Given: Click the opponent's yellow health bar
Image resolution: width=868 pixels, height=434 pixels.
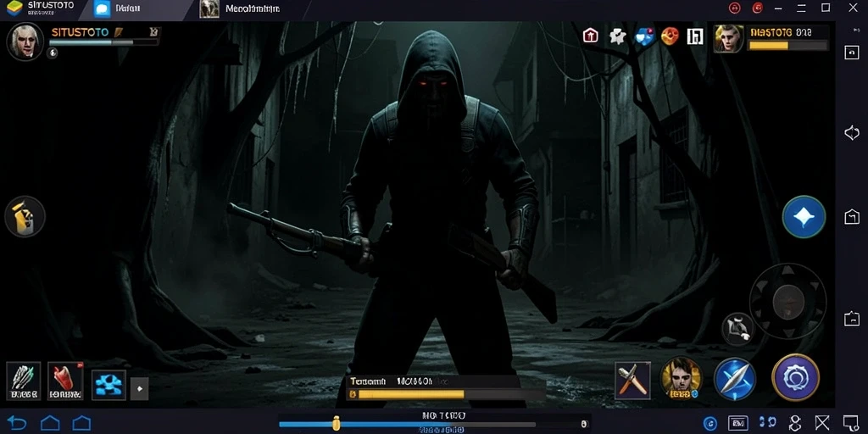Looking at the screenshot, I should pyautogui.click(x=788, y=46).
